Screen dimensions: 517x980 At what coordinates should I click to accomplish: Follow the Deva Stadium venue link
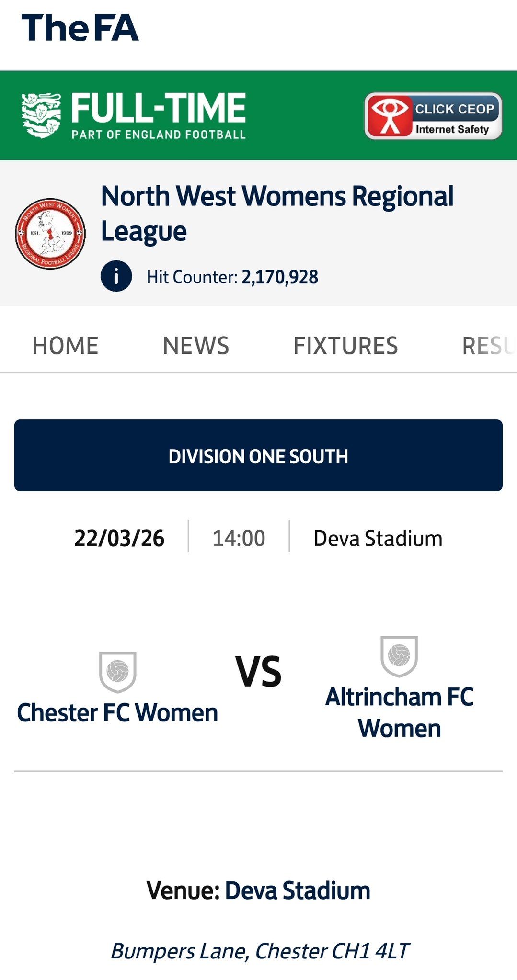coord(298,890)
